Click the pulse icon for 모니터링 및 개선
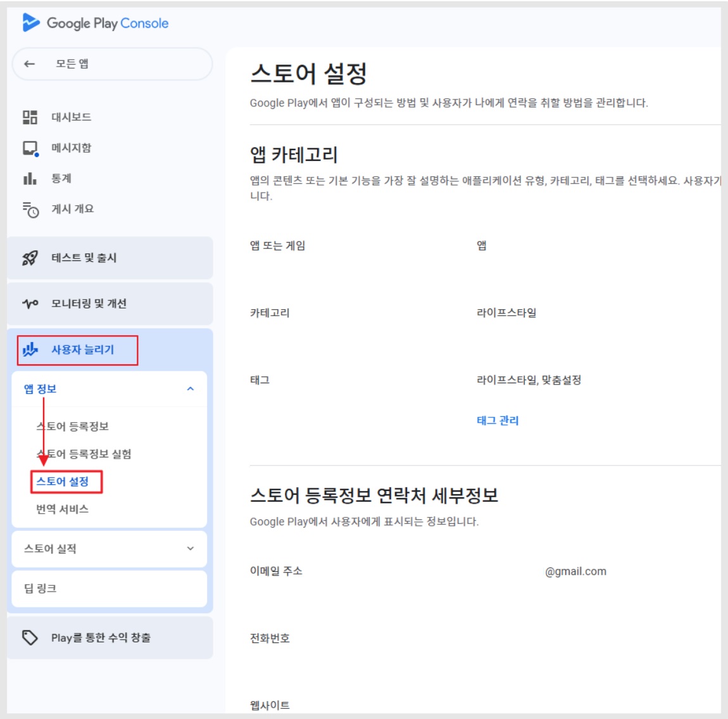The image size is (728, 719). tap(30, 304)
